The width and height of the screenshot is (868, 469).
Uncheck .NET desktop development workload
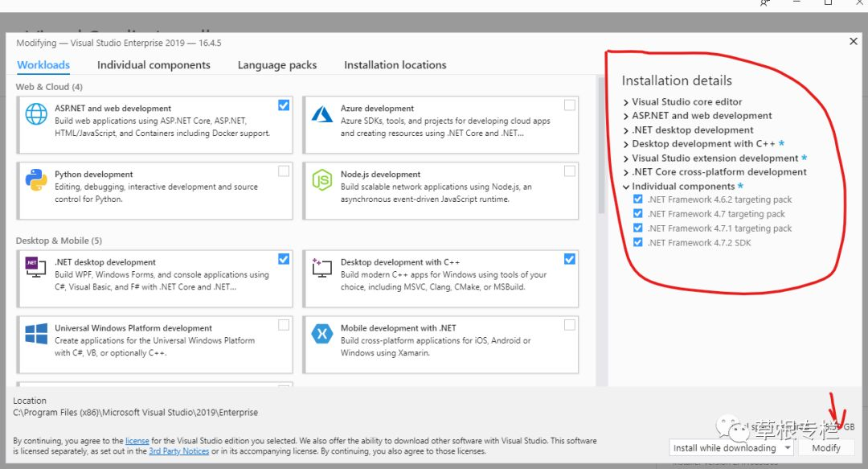(x=284, y=259)
